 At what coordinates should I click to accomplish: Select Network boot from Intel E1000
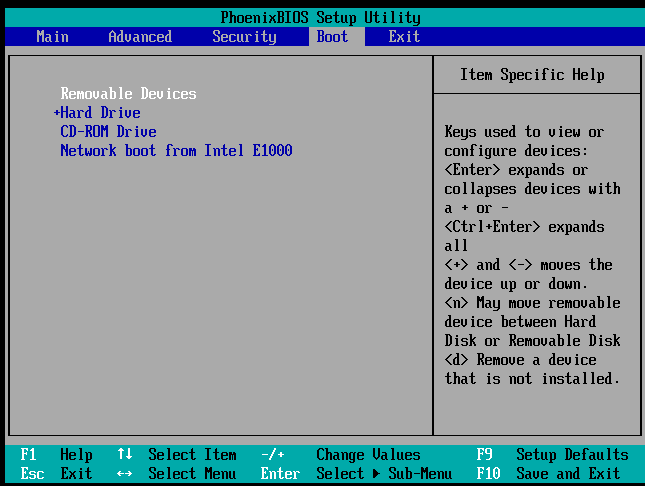176,150
